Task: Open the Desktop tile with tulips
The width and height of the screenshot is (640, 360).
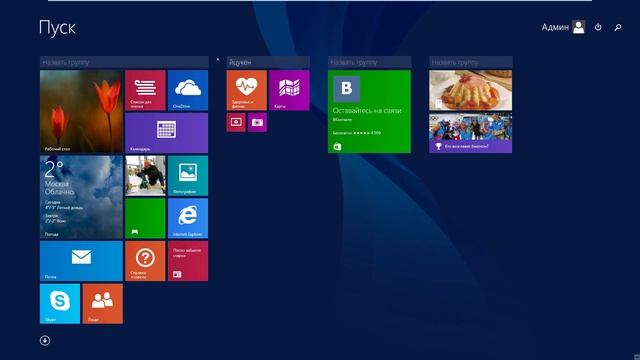Action: [x=81, y=111]
